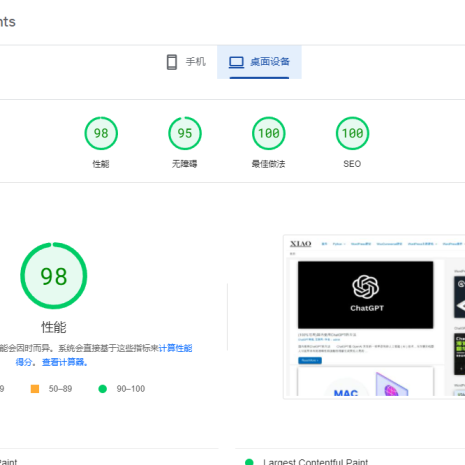
Task: Click the 最佳做法 label under the gauge
Action: point(268,164)
